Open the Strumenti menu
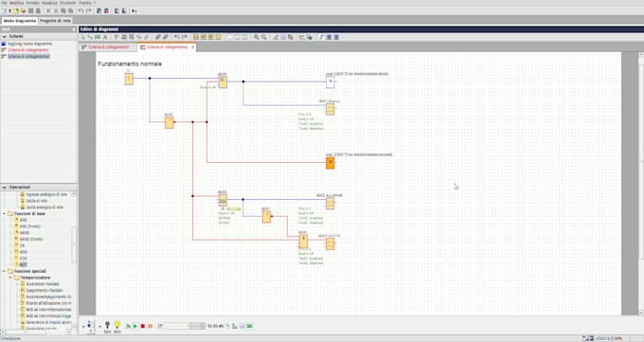Viewport: 644px width, 342px height. pyautogui.click(x=68, y=3)
